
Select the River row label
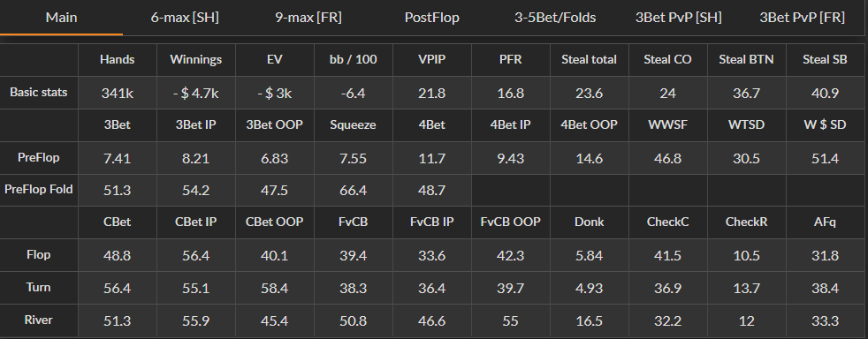point(39,320)
